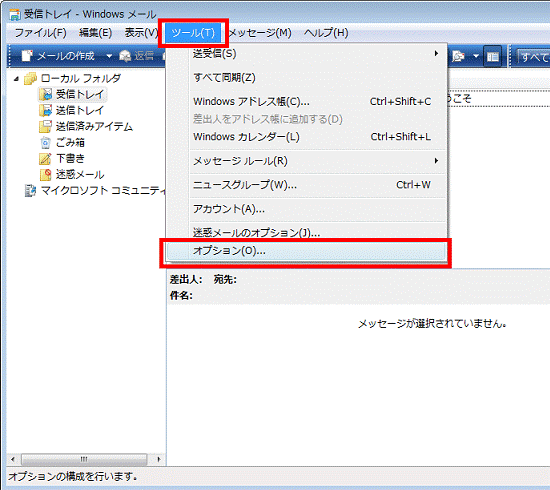This screenshot has height=490, width=550.
Task: Click the Microsoft Communities (マイクロソフト コミュニティ) icon
Action: [x=30, y=191]
